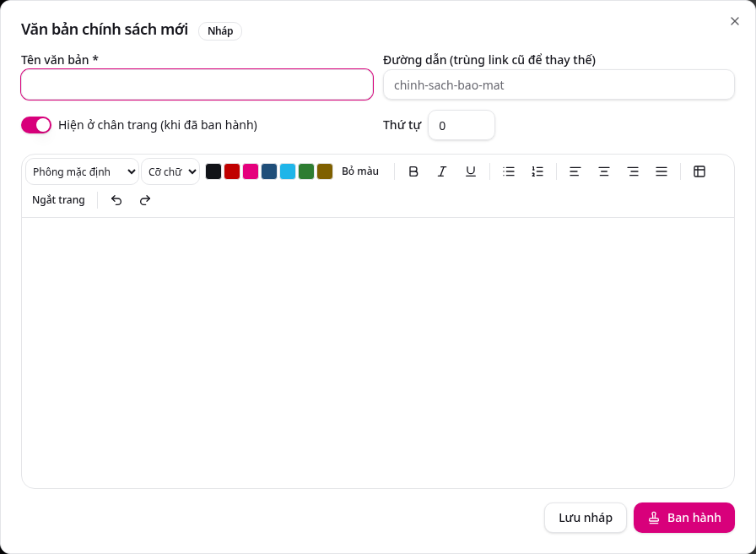Click the Lưu nháp button
756x554 pixels.
point(586,518)
